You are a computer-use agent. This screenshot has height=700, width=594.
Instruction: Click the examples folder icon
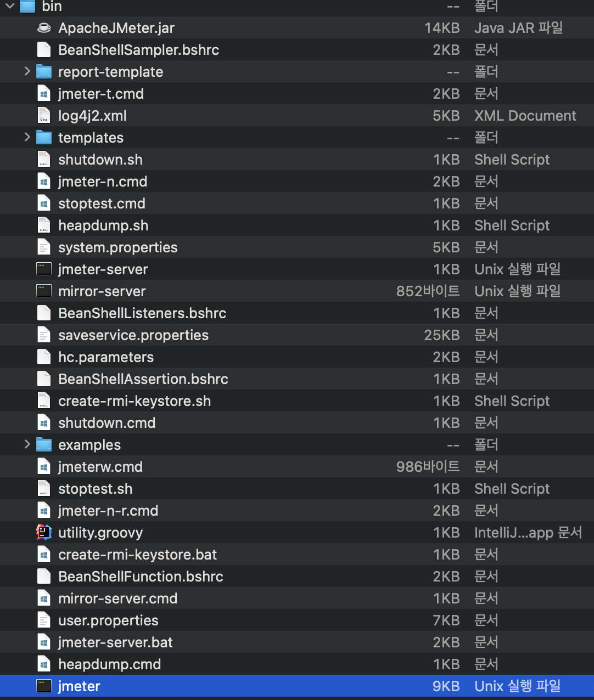click(x=44, y=445)
